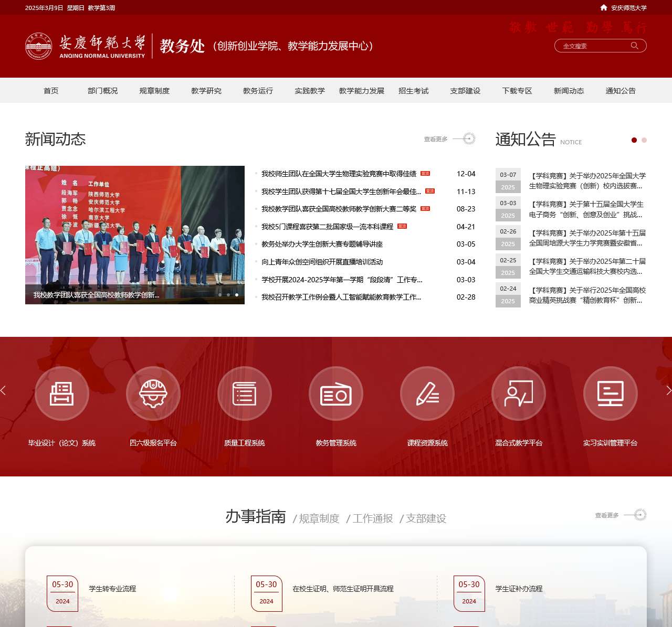Image resolution: width=672 pixels, height=627 pixels.
Task: Open the 安庆师范大学 top-right link
Action: click(629, 8)
